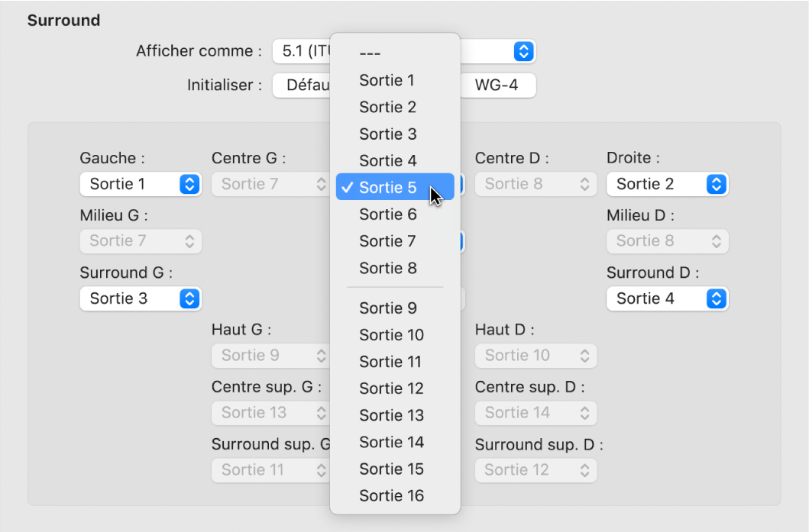Viewport: 809px width, 532px height.
Task: Pick Sortie 8 in the popup menu
Action: point(387,268)
